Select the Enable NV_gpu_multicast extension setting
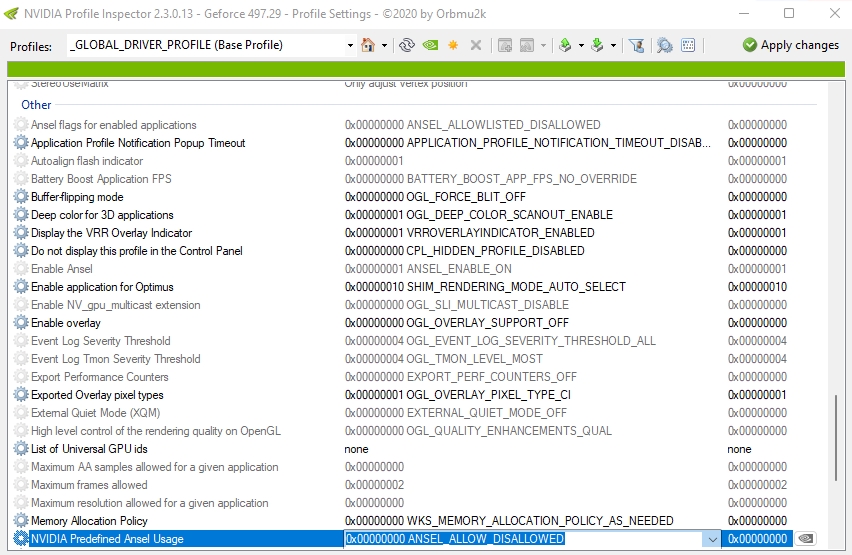852x555 pixels. coord(115,305)
